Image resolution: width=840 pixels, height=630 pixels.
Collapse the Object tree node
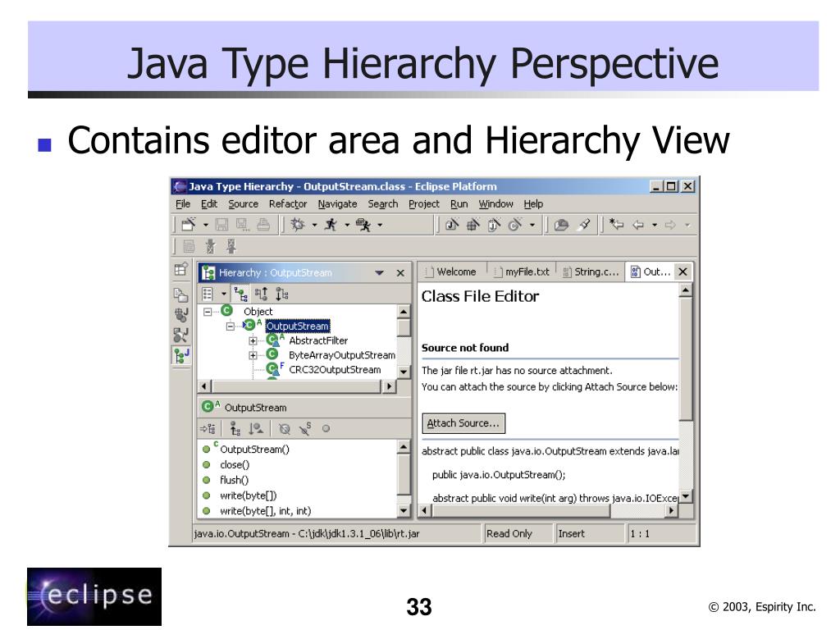click(x=208, y=312)
